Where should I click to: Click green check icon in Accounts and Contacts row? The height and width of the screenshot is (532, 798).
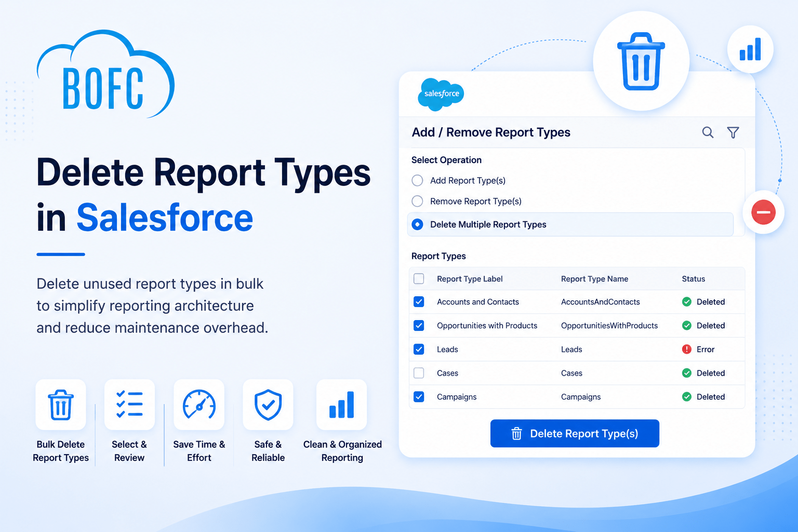(687, 302)
